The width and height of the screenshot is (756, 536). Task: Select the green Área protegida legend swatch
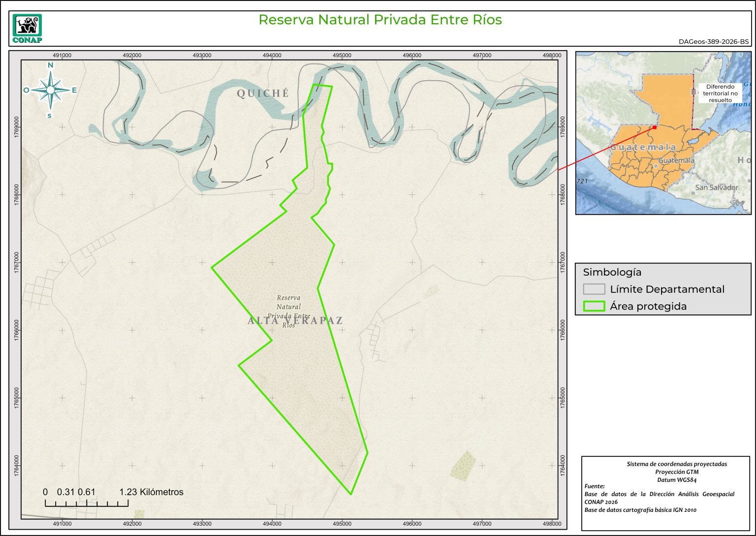(594, 306)
